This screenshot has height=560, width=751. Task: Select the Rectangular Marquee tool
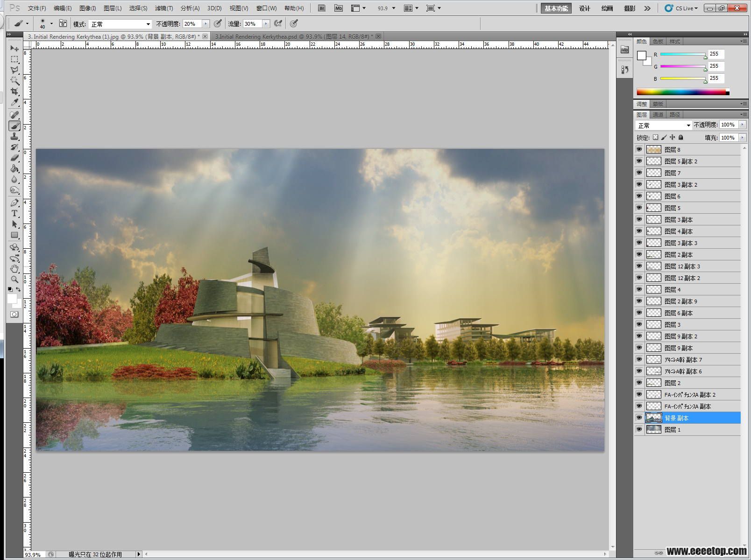pos(14,59)
